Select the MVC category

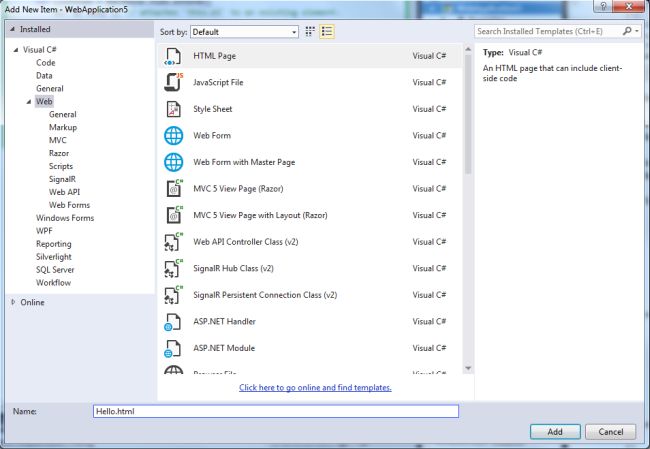(x=58, y=140)
